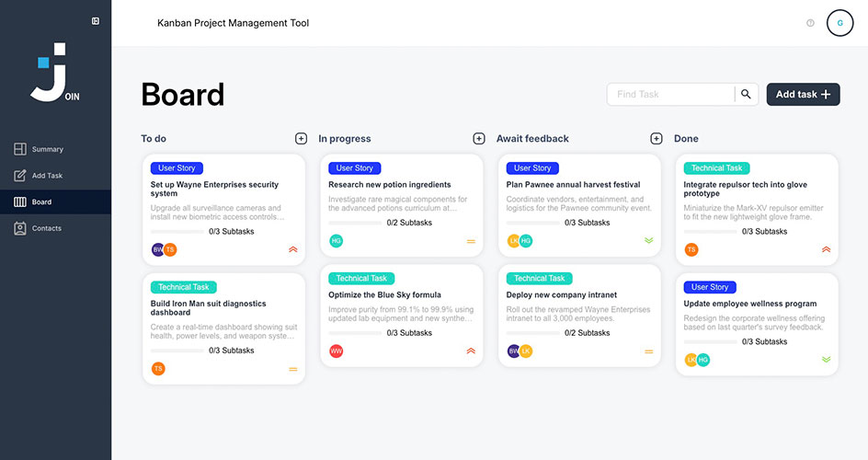Viewport: 868px width, 460px height.
Task: Add a task to In progress column
Action: pyautogui.click(x=479, y=138)
